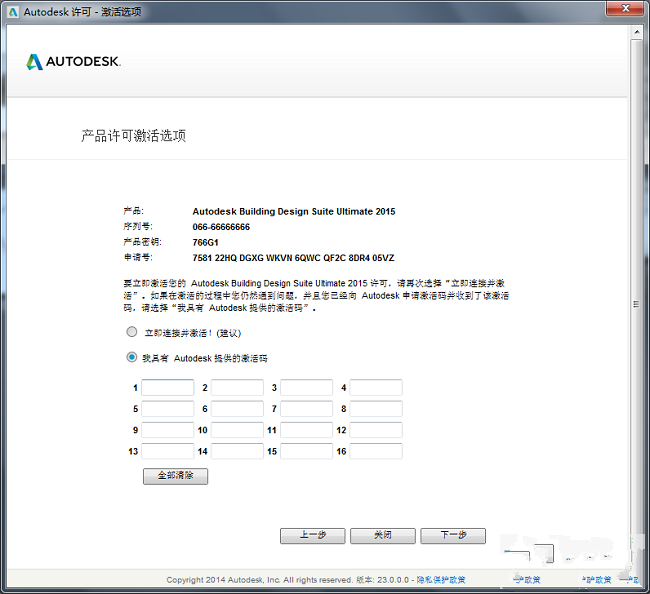The width and height of the screenshot is (650, 594).
Task: Click the 产品许可激活选项 heading
Action: pos(133,136)
